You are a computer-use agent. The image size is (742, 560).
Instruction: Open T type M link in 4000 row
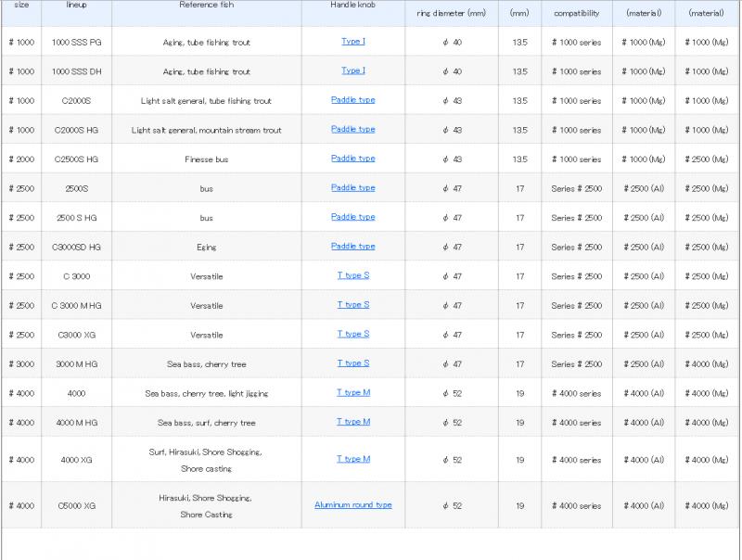(352, 392)
